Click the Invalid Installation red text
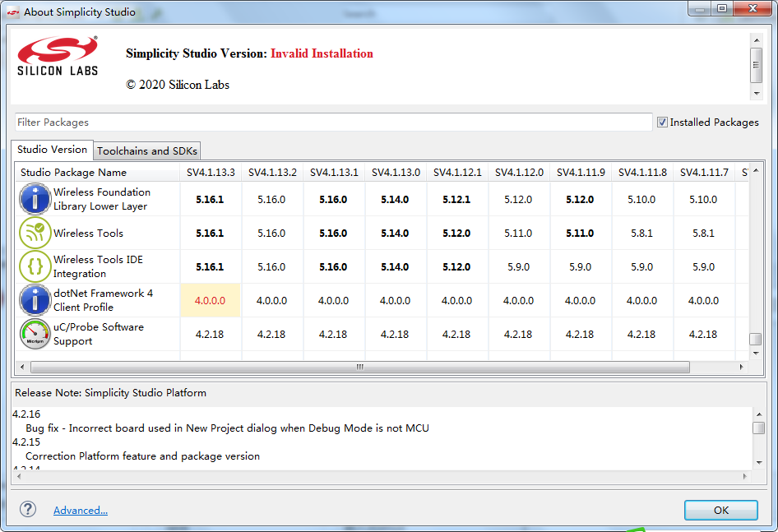 pos(322,53)
